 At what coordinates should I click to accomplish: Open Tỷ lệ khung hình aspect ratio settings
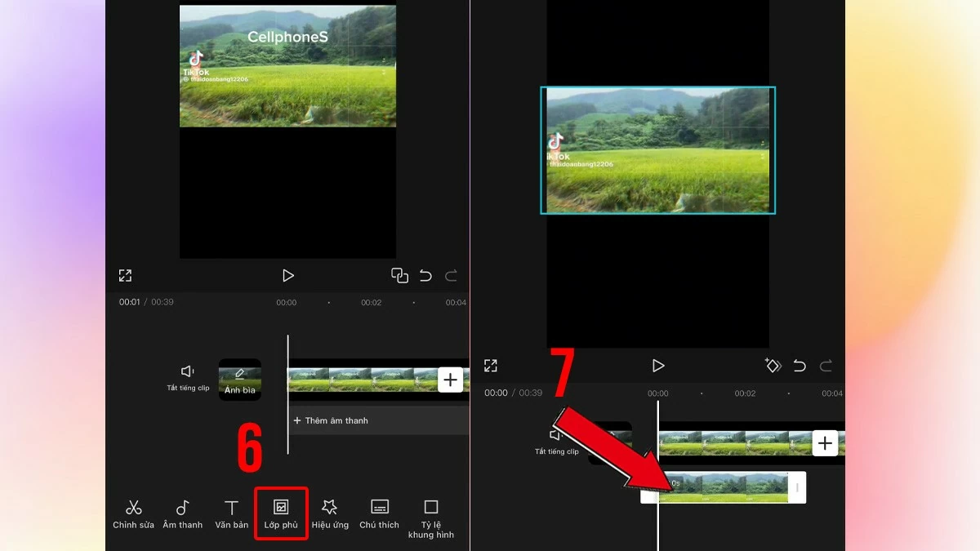430,513
